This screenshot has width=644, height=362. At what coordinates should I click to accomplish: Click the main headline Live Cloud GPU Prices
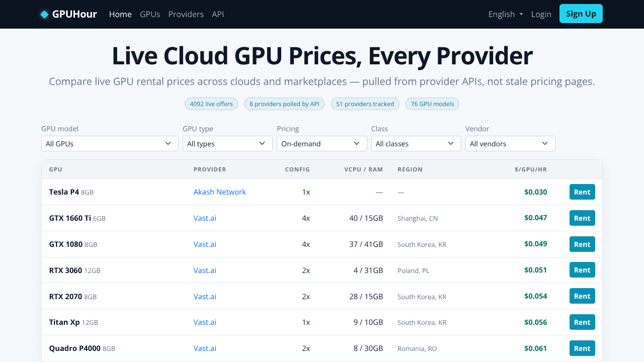[322, 56]
